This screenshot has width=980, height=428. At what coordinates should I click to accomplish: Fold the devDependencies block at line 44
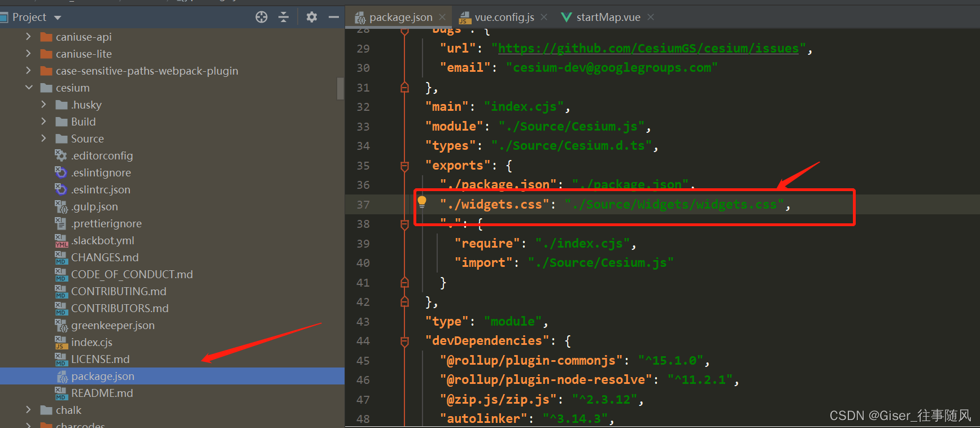[404, 341]
